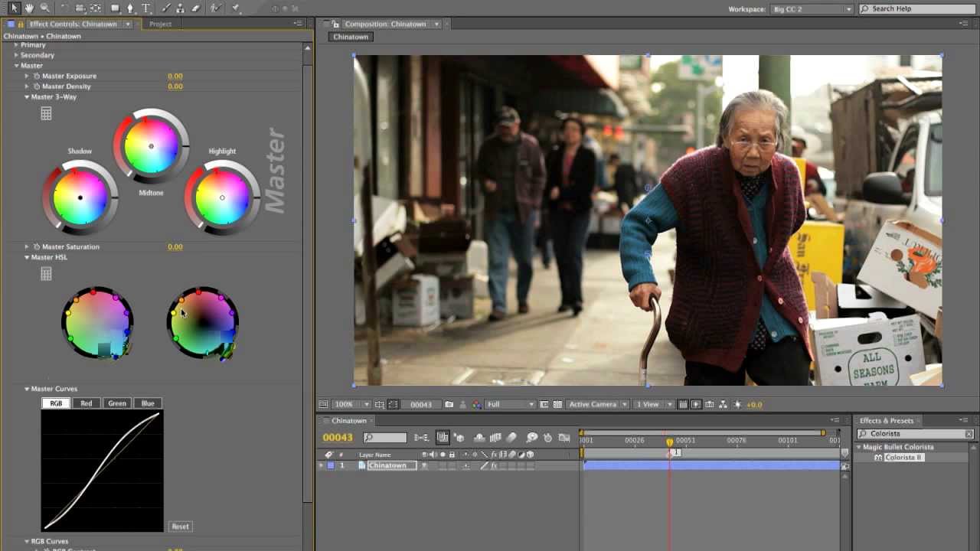
Task: Open the Active Camera dropdown
Action: 598,404
